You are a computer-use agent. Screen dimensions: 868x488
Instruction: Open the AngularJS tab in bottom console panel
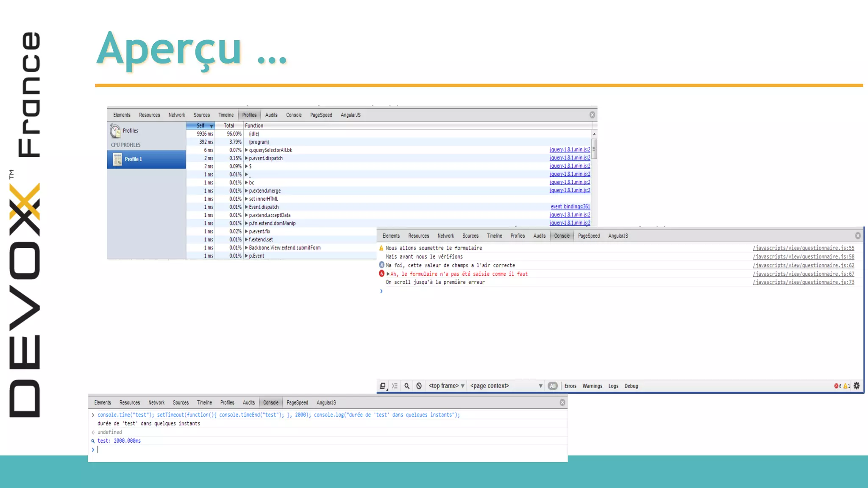coord(326,402)
